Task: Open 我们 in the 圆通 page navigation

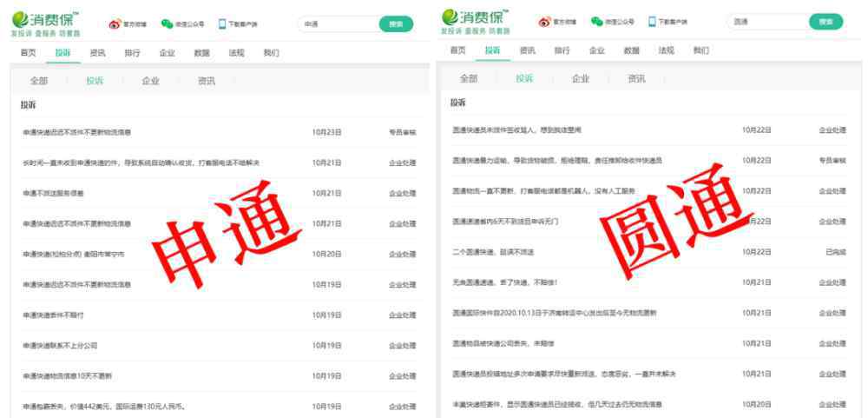Action: [701, 50]
